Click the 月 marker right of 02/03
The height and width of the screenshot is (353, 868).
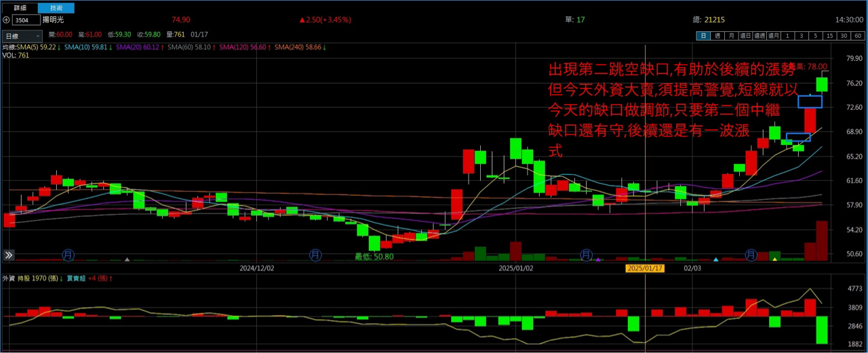[x=751, y=255]
